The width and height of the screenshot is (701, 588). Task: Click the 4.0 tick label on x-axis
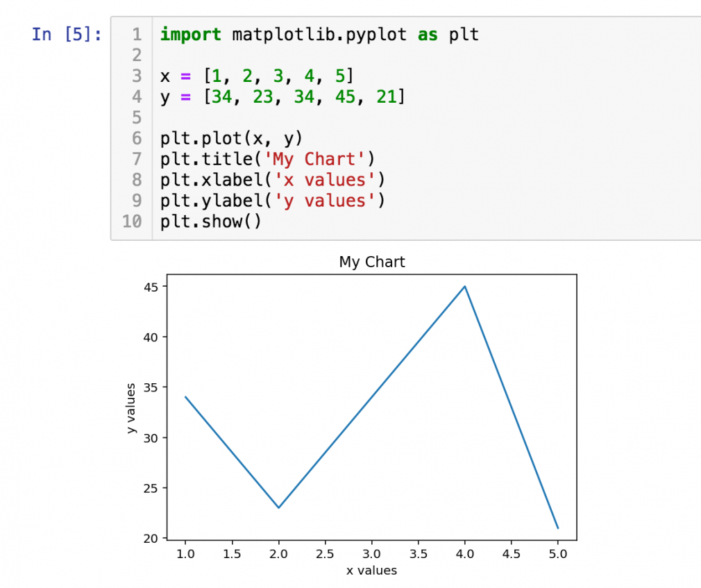coord(465,555)
